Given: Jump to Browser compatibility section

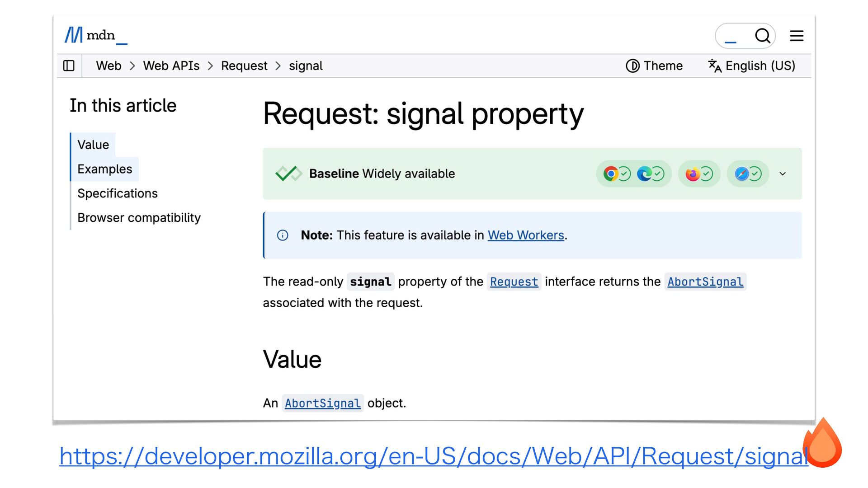Looking at the screenshot, I should [x=139, y=218].
